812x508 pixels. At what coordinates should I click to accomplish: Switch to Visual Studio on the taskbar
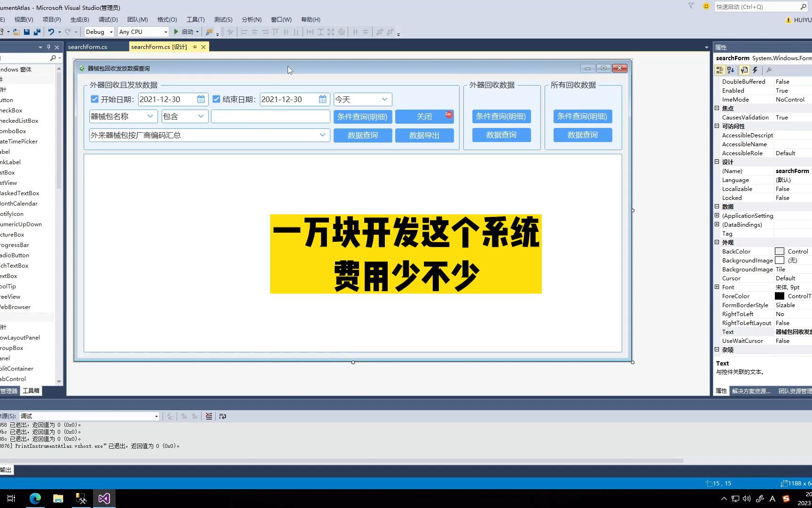click(104, 499)
